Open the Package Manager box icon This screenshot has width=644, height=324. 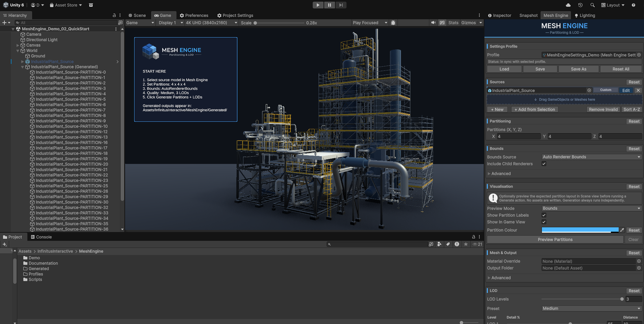pyautogui.click(x=91, y=5)
